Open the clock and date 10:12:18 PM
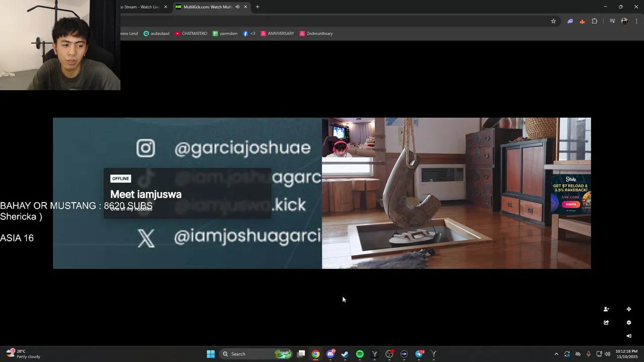 coord(626,354)
